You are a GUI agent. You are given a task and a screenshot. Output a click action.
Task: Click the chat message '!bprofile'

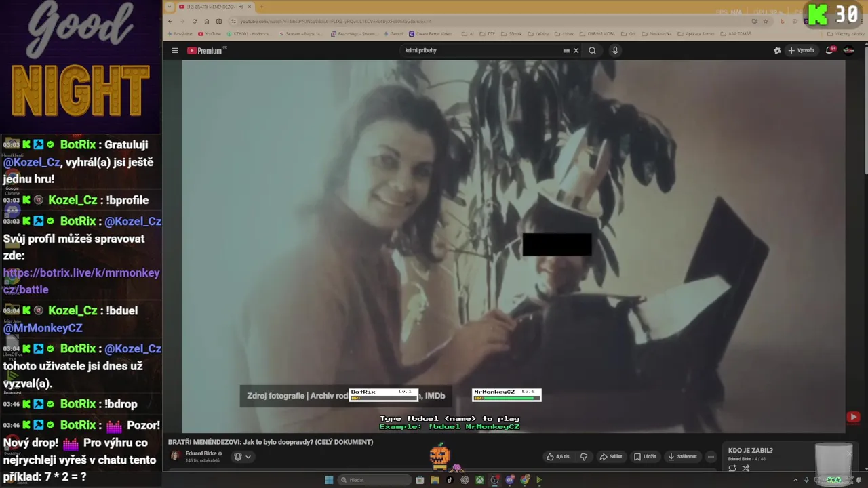[127, 200]
